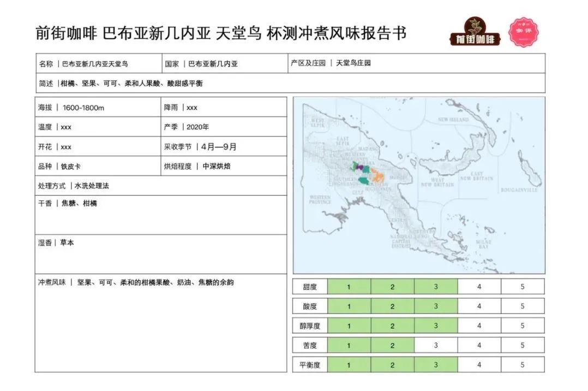The image size is (588, 391).
Task: Click the 苦度 row label
Action: point(310,345)
